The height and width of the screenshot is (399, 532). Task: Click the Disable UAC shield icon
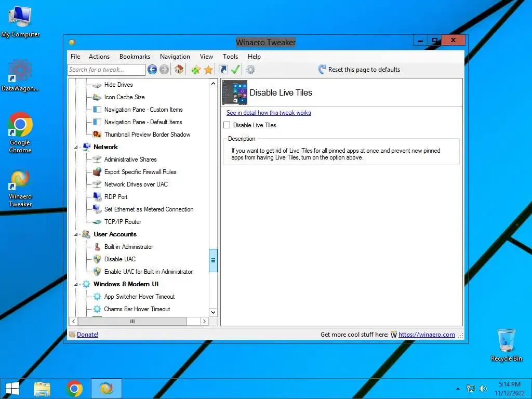[x=97, y=259]
